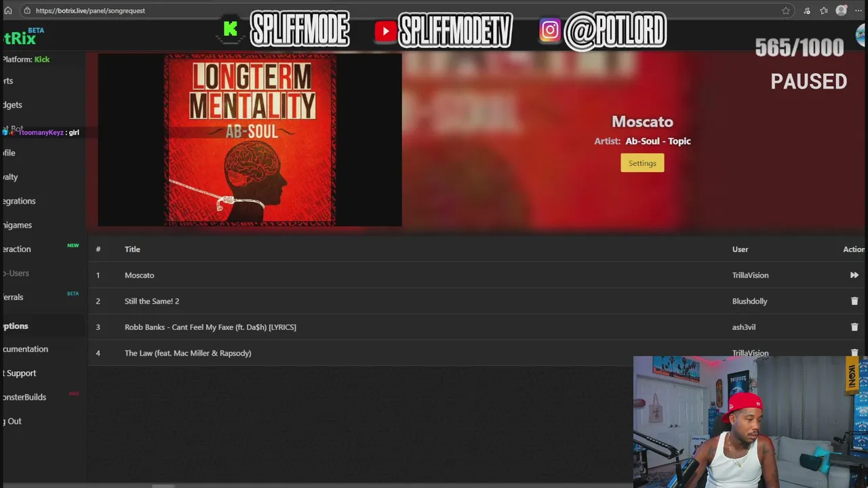The width and height of the screenshot is (868, 488).
Task: Open the Referrals sidebar item marked BETA
Action: pos(14,298)
